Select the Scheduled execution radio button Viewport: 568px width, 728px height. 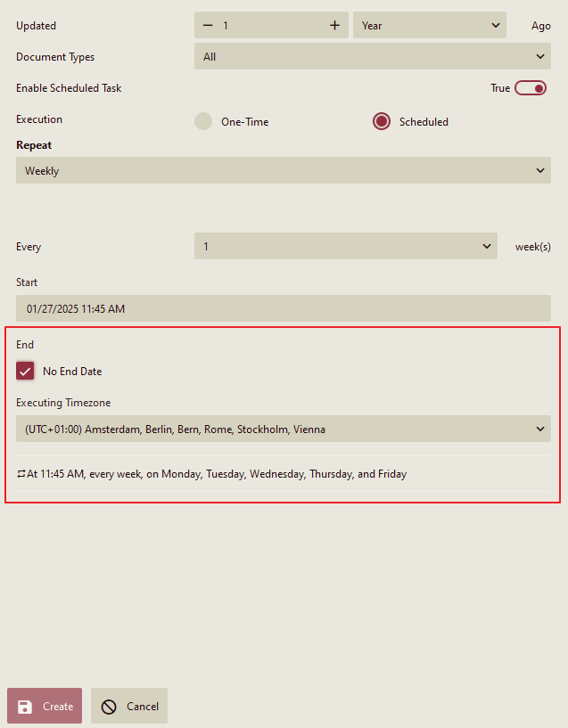pyautogui.click(x=382, y=122)
